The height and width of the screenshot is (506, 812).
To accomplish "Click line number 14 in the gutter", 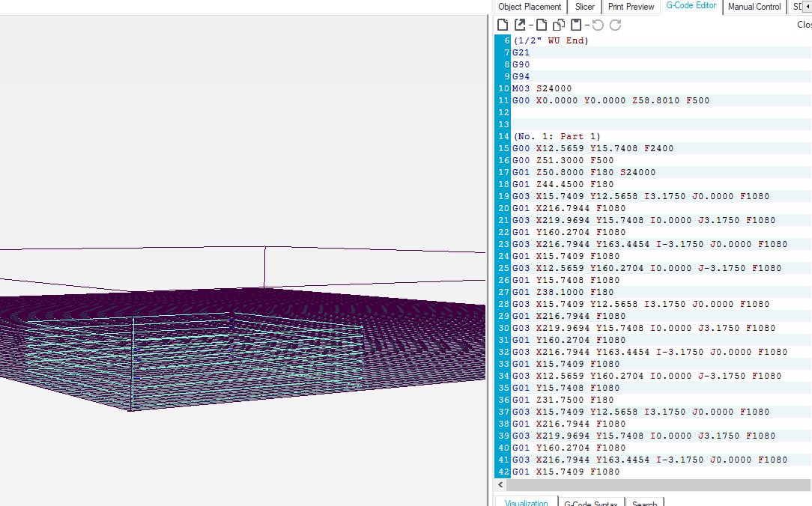I will pos(503,136).
